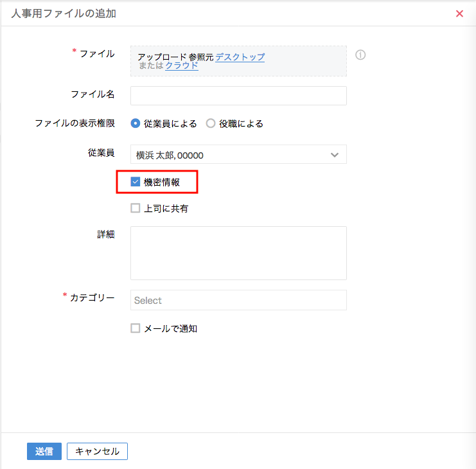Image resolution: width=476 pixels, height=469 pixels.
Task: Click the chevron arrow in the 従業員 field
Action: tap(335, 155)
